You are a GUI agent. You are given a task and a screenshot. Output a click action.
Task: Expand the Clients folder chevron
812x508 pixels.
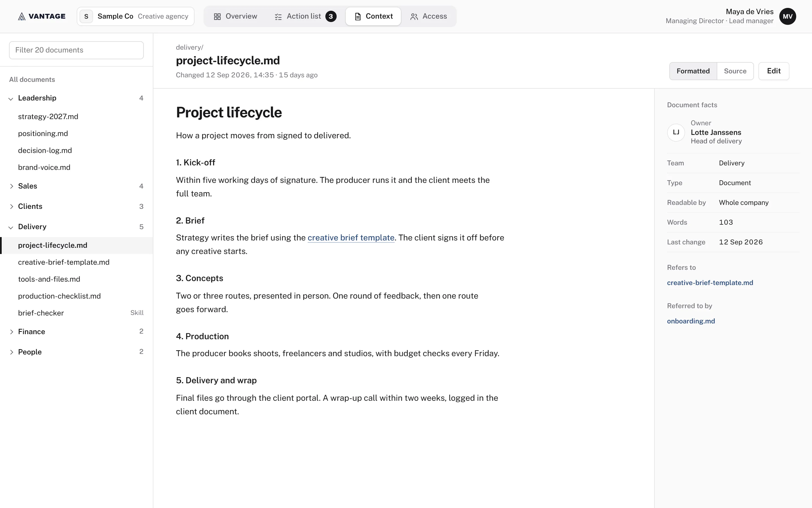point(11,207)
